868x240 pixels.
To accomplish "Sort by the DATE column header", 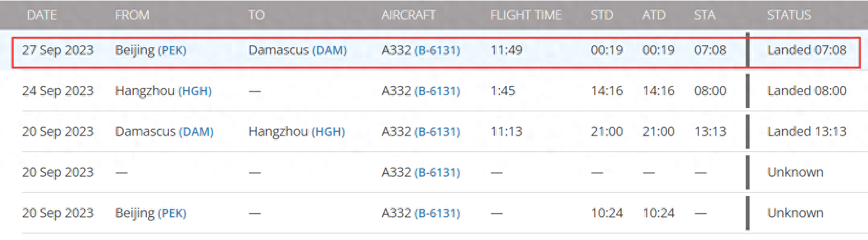I will click(41, 15).
